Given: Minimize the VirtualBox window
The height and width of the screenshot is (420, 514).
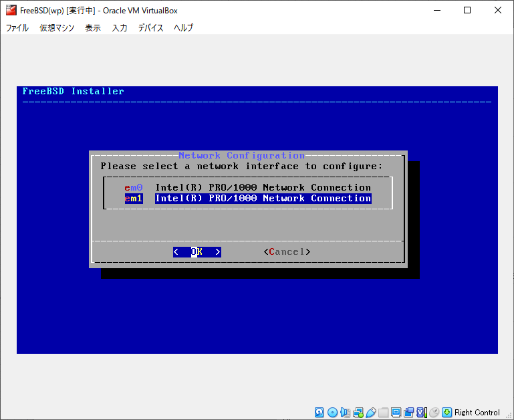Looking at the screenshot, I should pos(437,10).
